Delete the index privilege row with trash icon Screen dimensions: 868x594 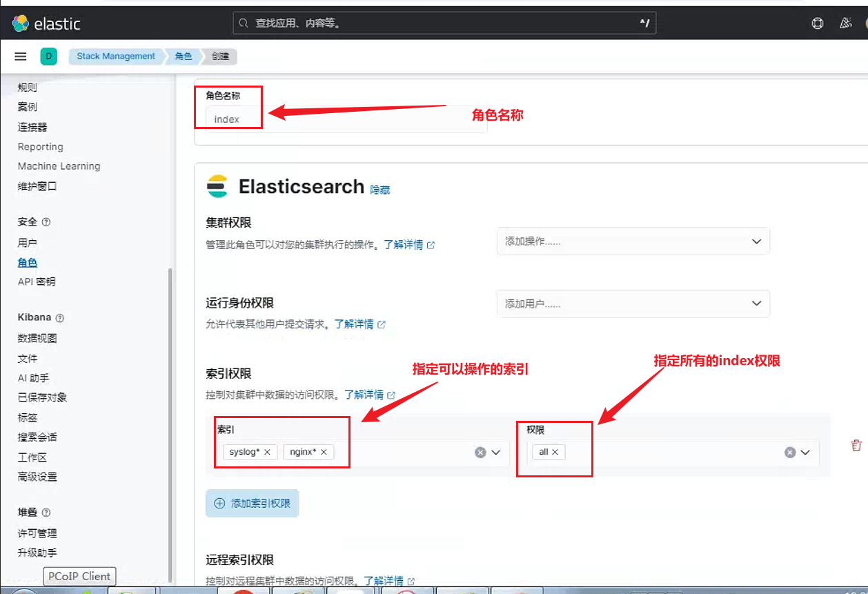856,446
